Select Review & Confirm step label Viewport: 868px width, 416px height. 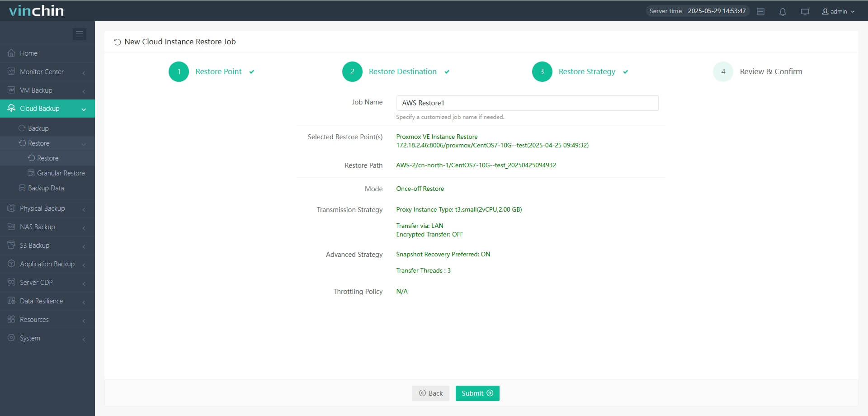tap(771, 71)
